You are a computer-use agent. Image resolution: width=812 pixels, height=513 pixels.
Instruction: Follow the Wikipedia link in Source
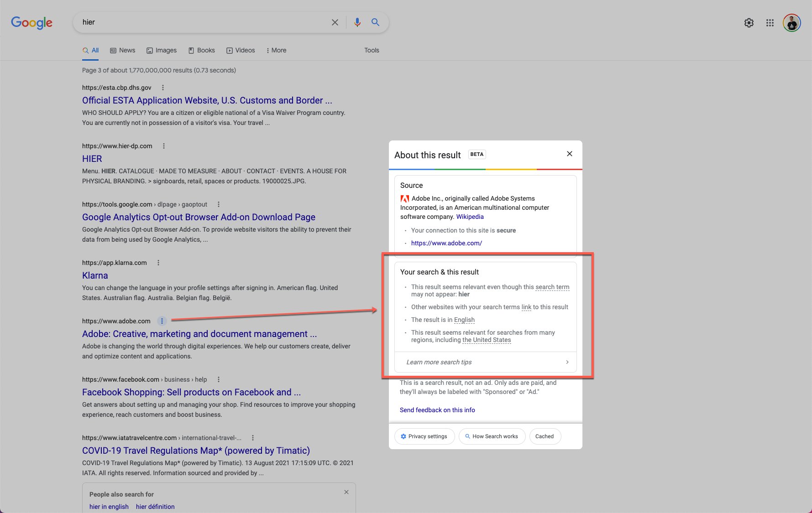(x=470, y=217)
